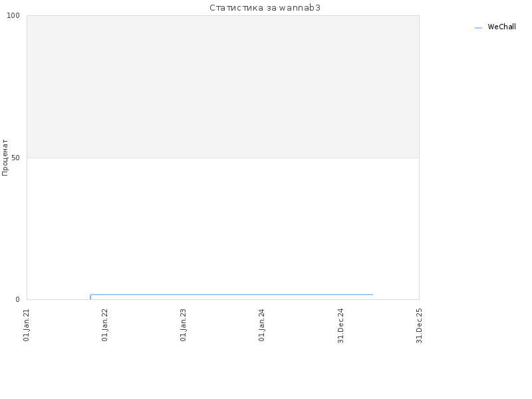Click the 01.Jan.23 date label
532x399 pixels.
(184, 325)
